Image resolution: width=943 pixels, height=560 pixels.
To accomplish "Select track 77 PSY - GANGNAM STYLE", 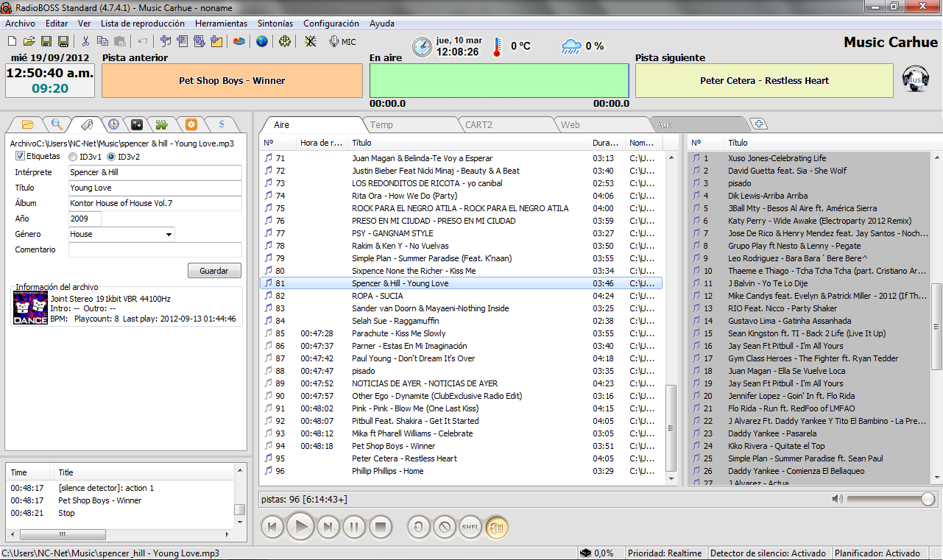I will tap(462, 233).
